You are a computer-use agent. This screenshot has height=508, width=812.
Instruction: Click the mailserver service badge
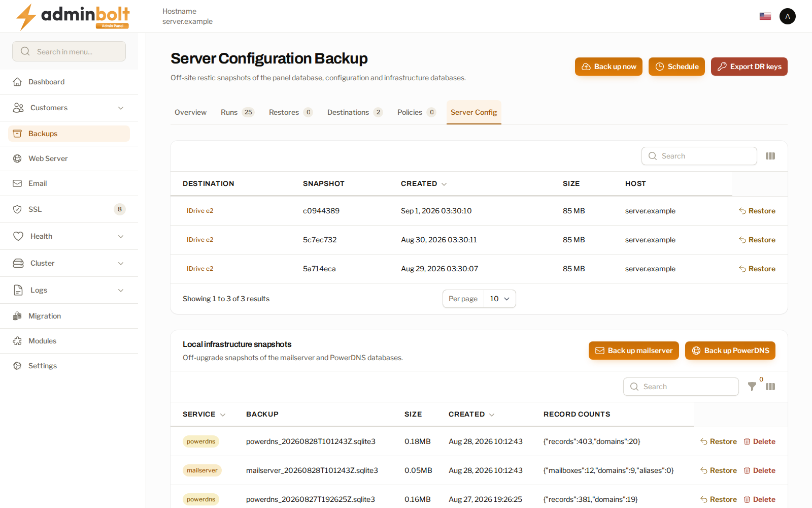(x=202, y=470)
